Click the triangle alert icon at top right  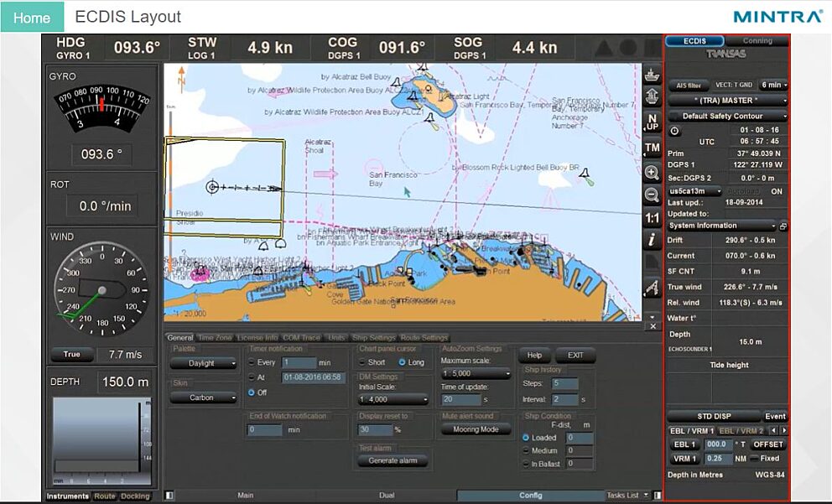click(604, 49)
